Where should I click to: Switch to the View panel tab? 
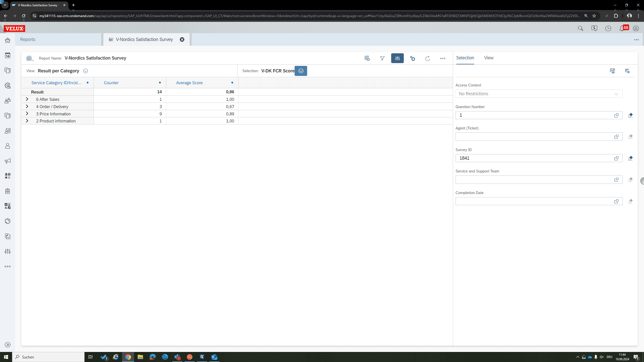click(489, 58)
